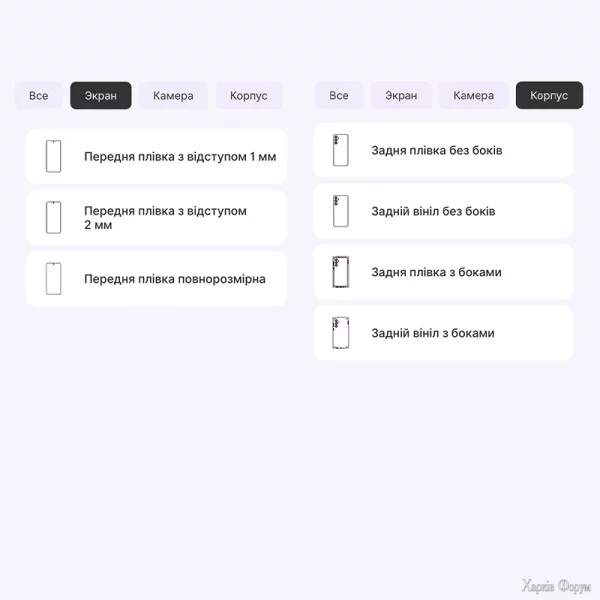Switch to right Экран tab
Image resolution: width=600 pixels, height=600 pixels.
coord(401,96)
